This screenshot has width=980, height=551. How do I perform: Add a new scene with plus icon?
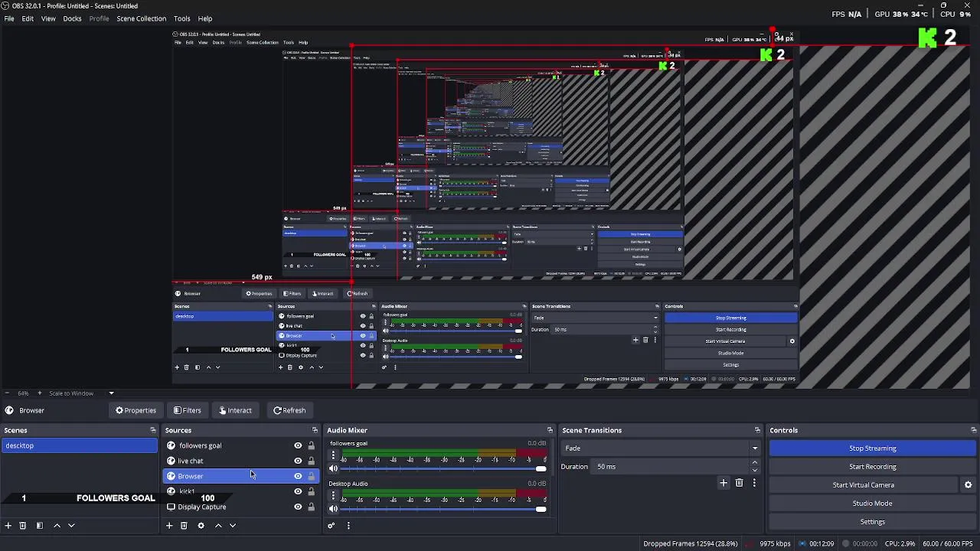click(8, 526)
